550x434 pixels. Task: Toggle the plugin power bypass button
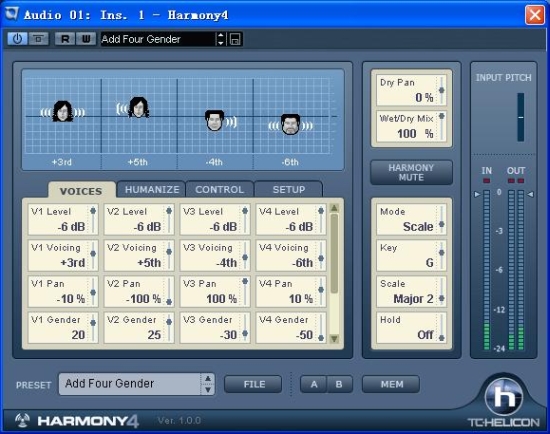(17, 39)
